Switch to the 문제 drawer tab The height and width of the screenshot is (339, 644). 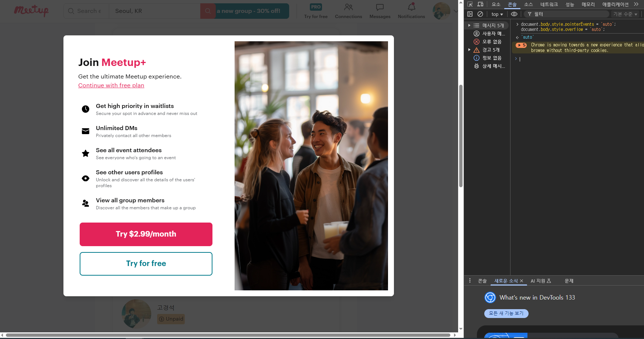click(x=569, y=281)
